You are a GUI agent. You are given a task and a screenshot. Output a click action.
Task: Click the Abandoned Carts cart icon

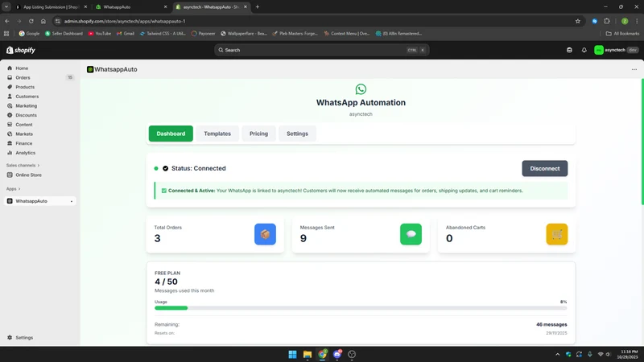pyautogui.click(x=557, y=234)
